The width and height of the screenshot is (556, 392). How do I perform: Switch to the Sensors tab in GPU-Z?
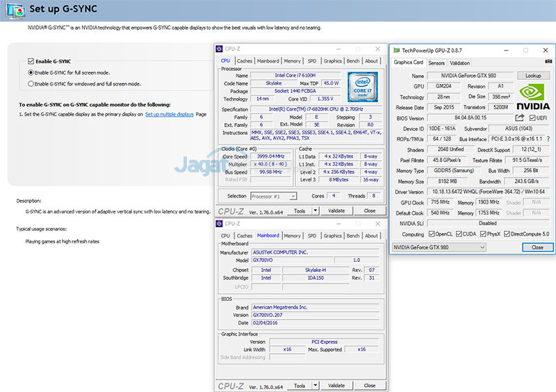coord(436,63)
